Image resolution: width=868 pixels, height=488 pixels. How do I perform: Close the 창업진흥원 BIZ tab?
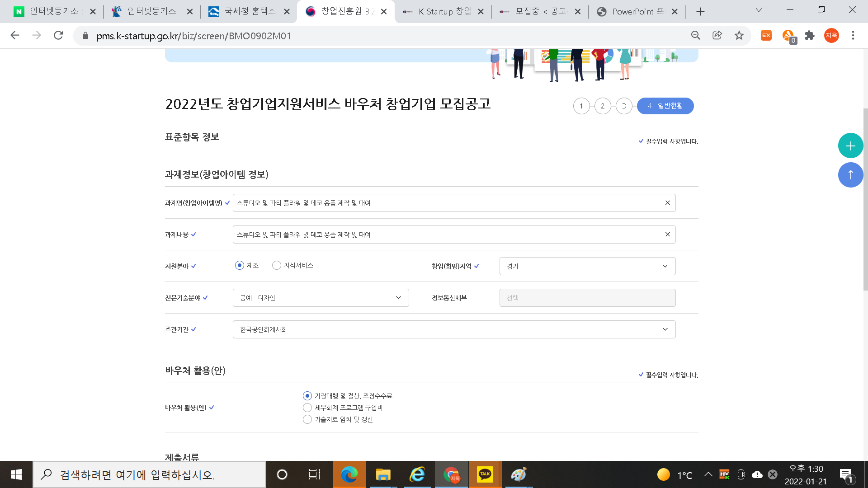[384, 12]
